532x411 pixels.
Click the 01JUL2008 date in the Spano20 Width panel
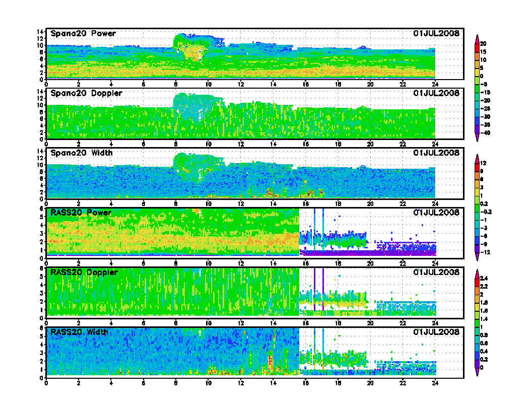(x=436, y=153)
